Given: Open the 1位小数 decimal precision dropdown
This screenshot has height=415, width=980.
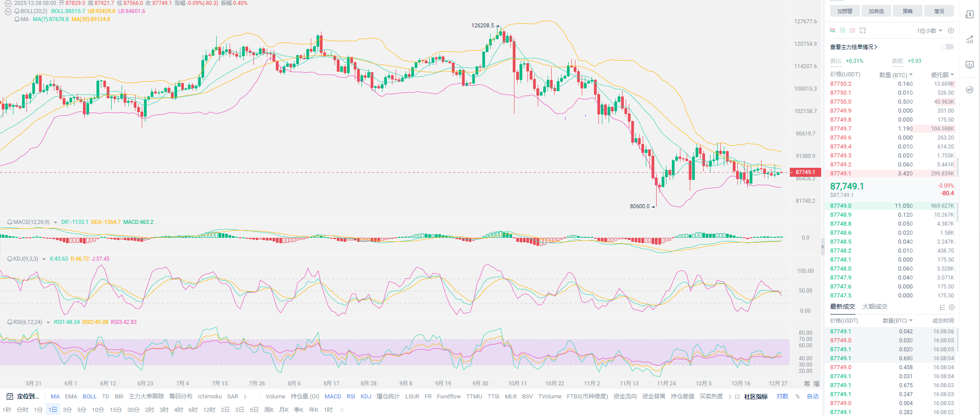Looking at the screenshot, I should pyautogui.click(x=929, y=31).
